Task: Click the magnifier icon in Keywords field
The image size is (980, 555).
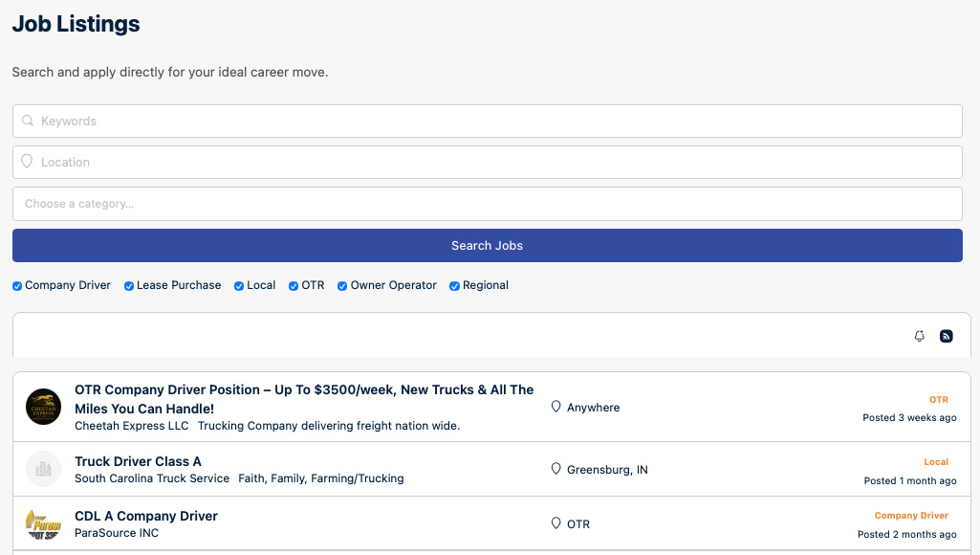Action: [x=28, y=121]
